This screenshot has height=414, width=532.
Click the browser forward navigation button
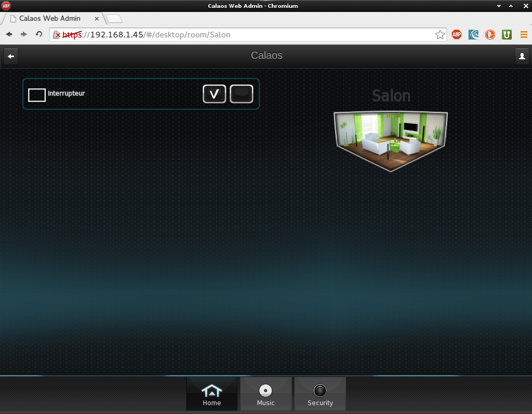(24, 34)
